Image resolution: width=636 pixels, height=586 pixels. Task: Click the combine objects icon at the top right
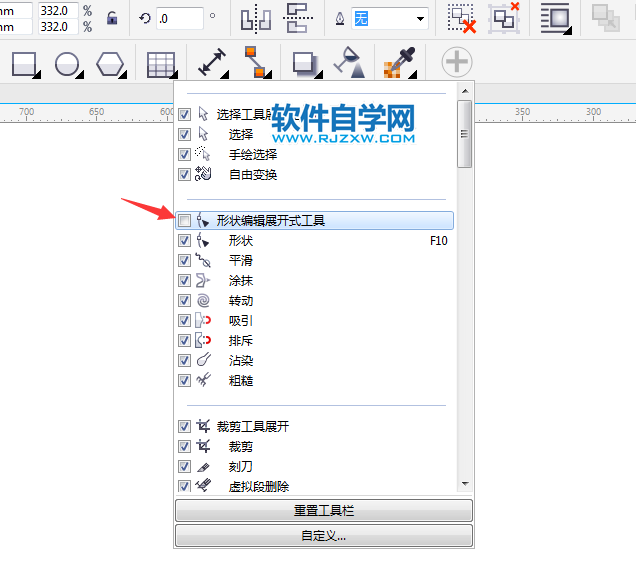click(x=606, y=18)
